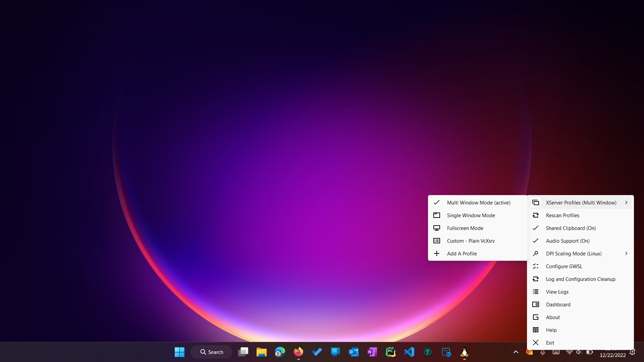The image size is (644, 362).
Task: Open Visual Studio Code from taskbar
Action: coord(409,352)
